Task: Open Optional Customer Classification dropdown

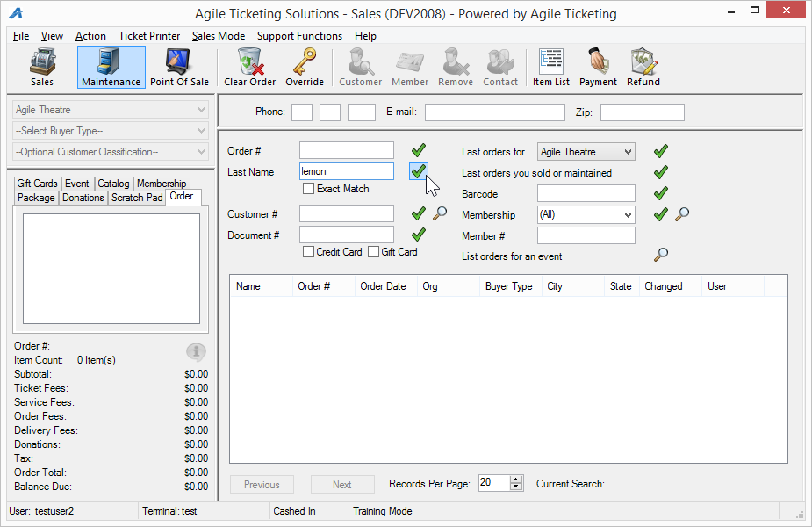Action: coord(111,152)
